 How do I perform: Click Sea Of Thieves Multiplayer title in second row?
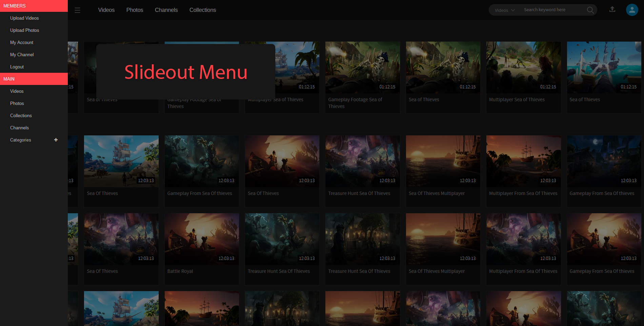437,193
